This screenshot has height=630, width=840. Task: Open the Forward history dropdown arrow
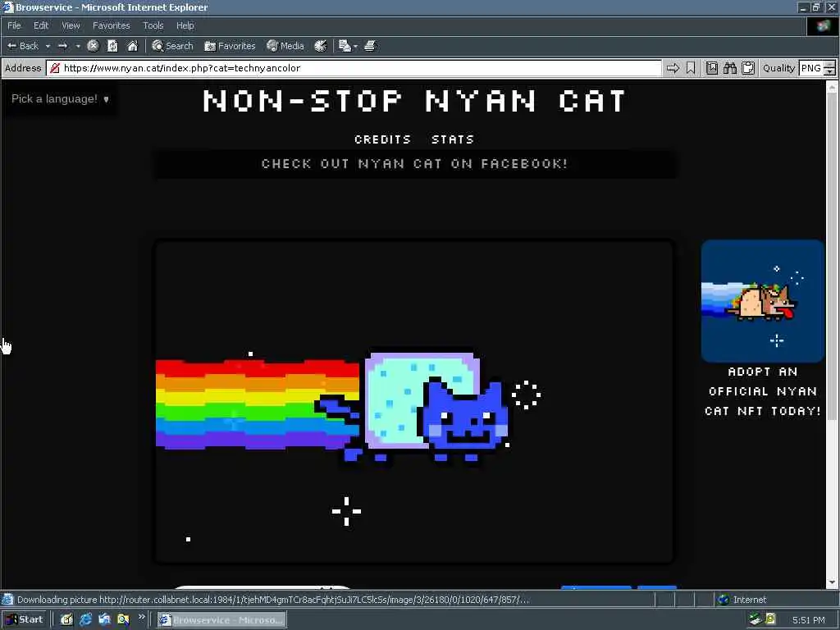pyautogui.click(x=78, y=46)
